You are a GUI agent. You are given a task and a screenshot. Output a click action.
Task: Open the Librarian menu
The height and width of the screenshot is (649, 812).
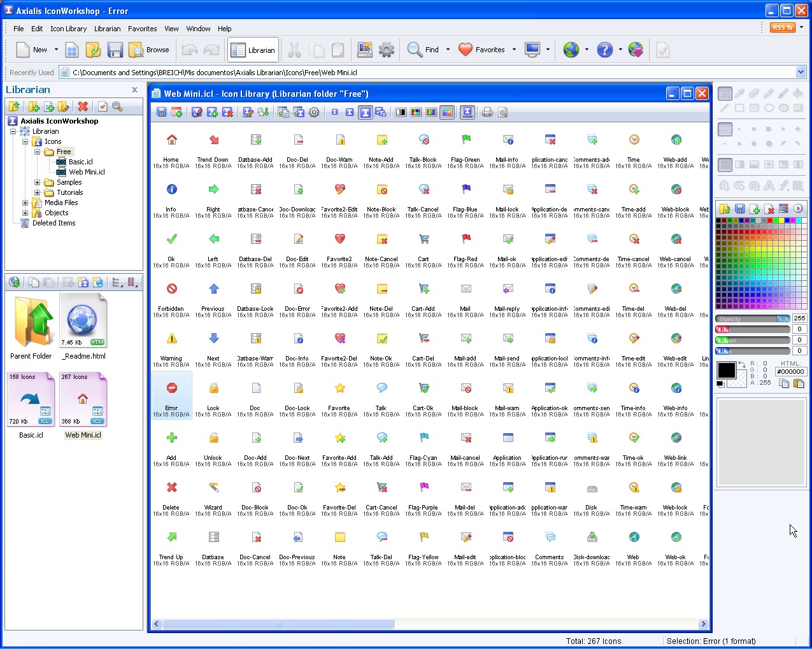107,29
